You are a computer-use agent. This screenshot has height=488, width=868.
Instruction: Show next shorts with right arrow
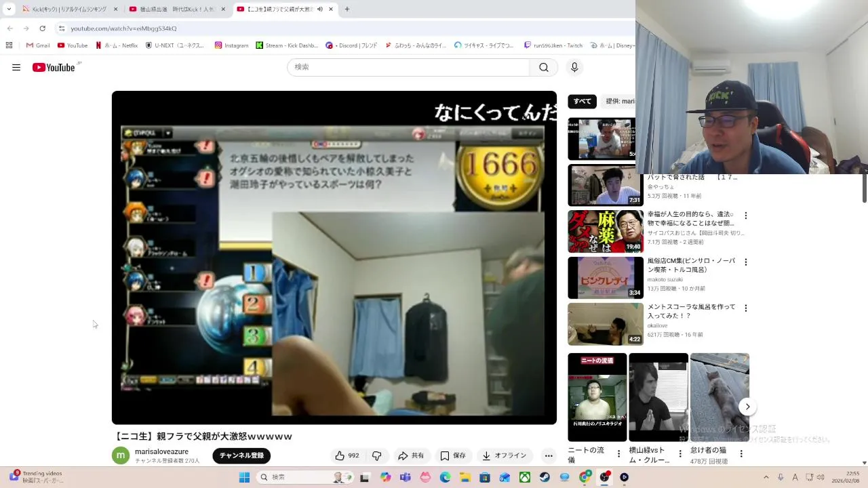[747, 407]
